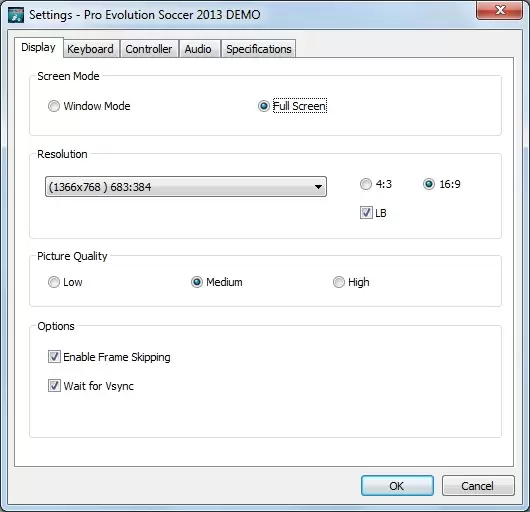Viewport: 530px width, 512px height.
Task: Open the Controller tab
Action: (149, 49)
